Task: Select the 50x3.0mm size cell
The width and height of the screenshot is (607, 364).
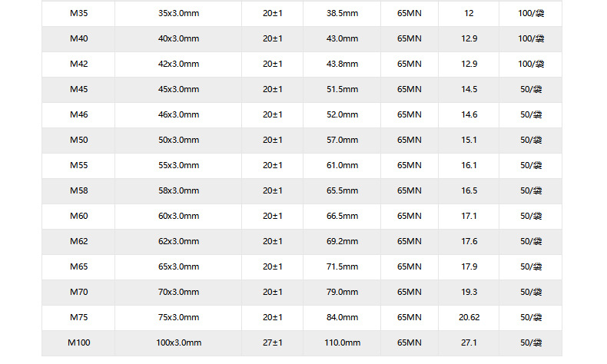Action: (178, 140)
